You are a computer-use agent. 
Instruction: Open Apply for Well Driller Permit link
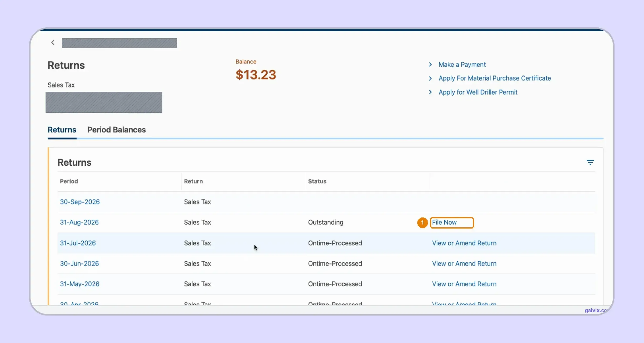pos(478,92)
